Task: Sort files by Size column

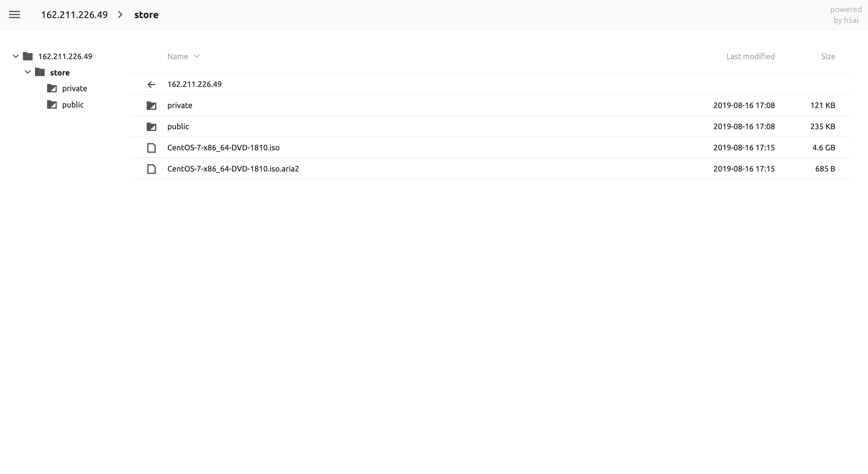Action: tap(828, 56)
